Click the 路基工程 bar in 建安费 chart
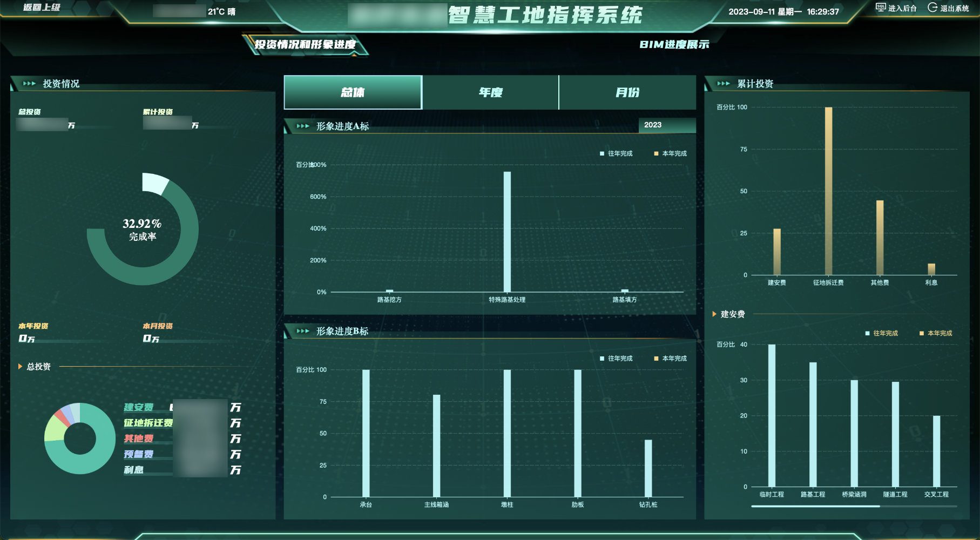Screen dimensions: 980x540 (813, 424)
